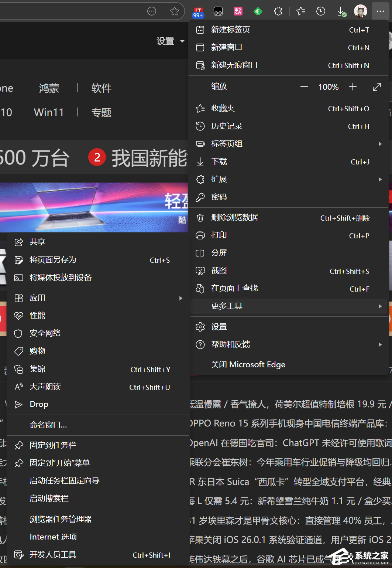Click the goggles-shaped extension icon

tap(218, 11)
